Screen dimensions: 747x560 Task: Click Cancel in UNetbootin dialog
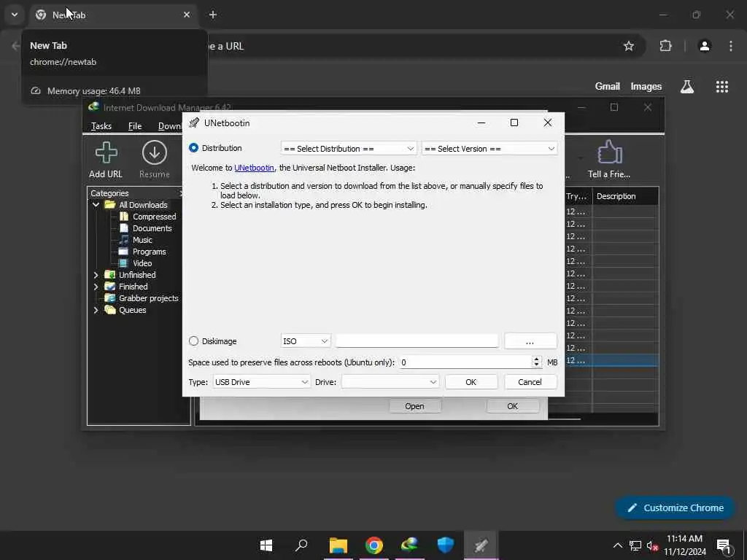pyautogui.click(x=530, y=382)
